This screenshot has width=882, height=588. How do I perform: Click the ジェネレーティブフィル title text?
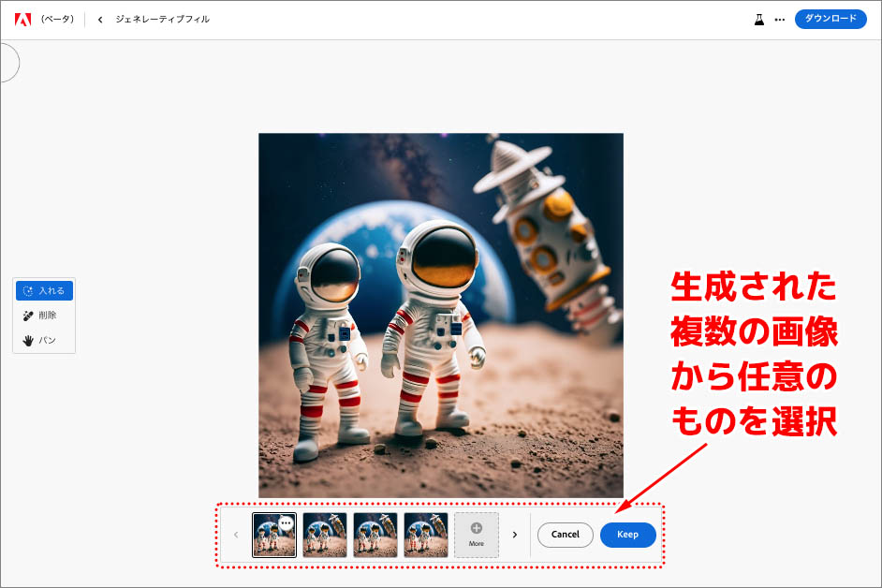click(164, 17)
